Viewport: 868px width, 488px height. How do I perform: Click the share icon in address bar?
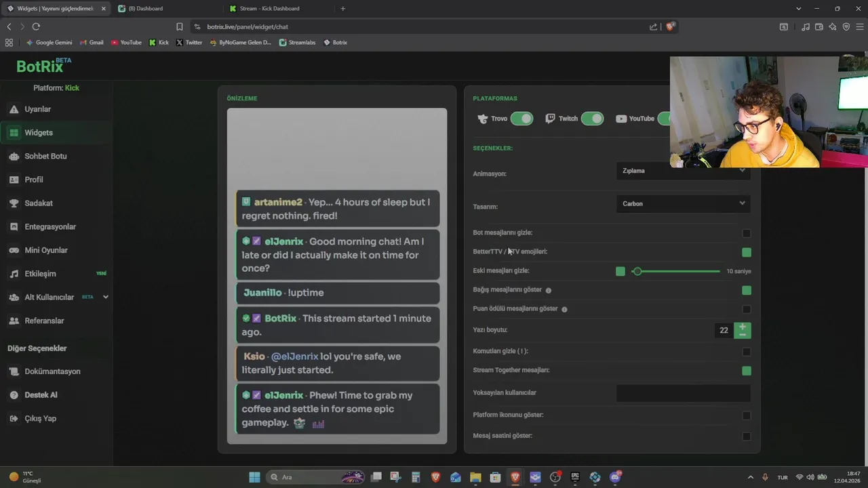click(653, 26)
